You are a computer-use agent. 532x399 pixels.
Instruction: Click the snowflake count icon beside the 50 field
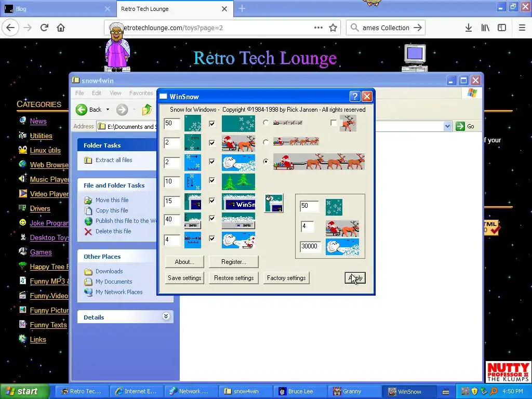point(193,123)
